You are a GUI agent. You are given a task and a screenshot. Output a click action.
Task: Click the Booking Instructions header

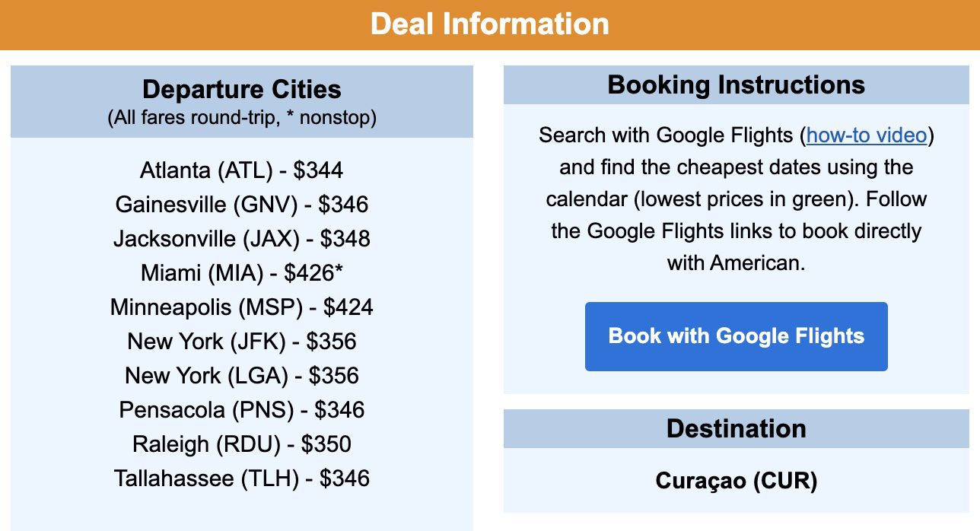(735, 84)
